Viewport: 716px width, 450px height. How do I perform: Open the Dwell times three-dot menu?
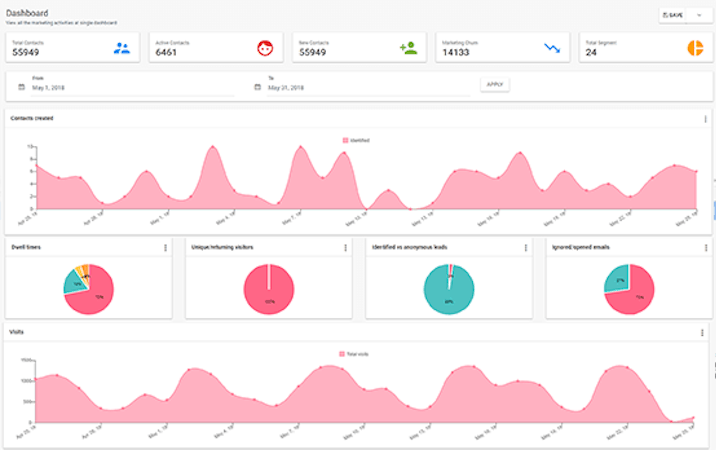[165, 248]
